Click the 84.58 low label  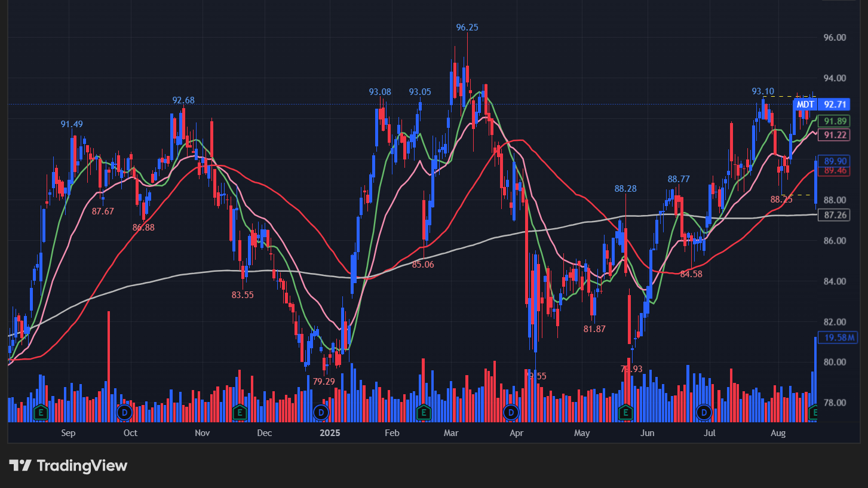[691, 274]
